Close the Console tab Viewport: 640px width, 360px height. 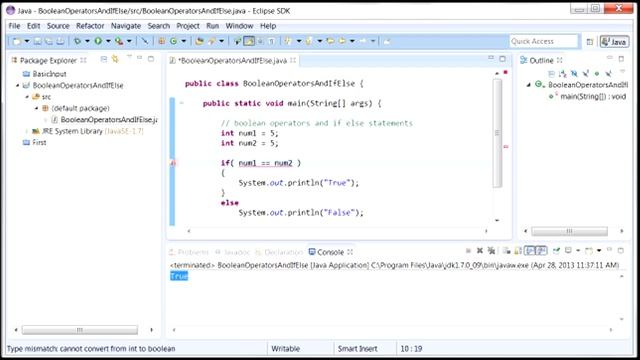350,252
